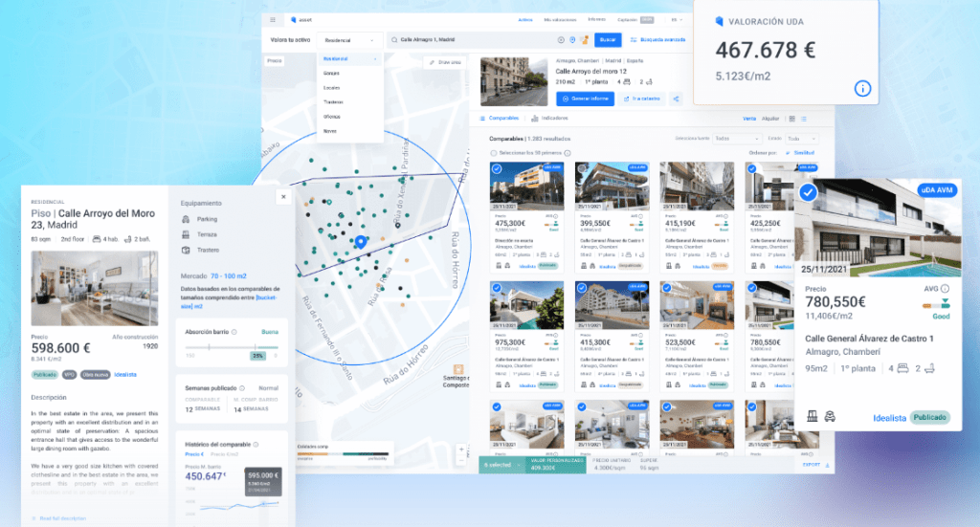Click the blue map marker pin
Screen dimensions: 980x527
pyautogui.click(x=360, y=244)
